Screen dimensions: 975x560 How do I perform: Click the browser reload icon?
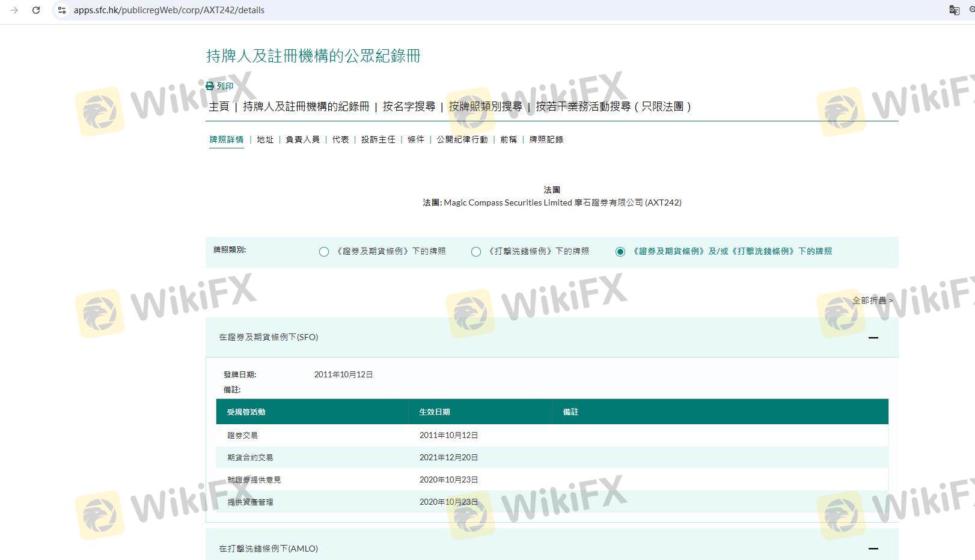click(36, 10)
